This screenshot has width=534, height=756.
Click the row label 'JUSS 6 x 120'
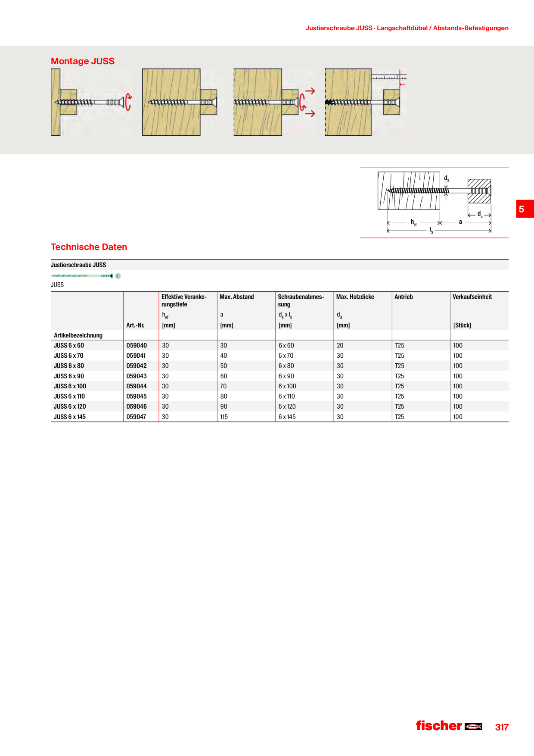(70, 406)
